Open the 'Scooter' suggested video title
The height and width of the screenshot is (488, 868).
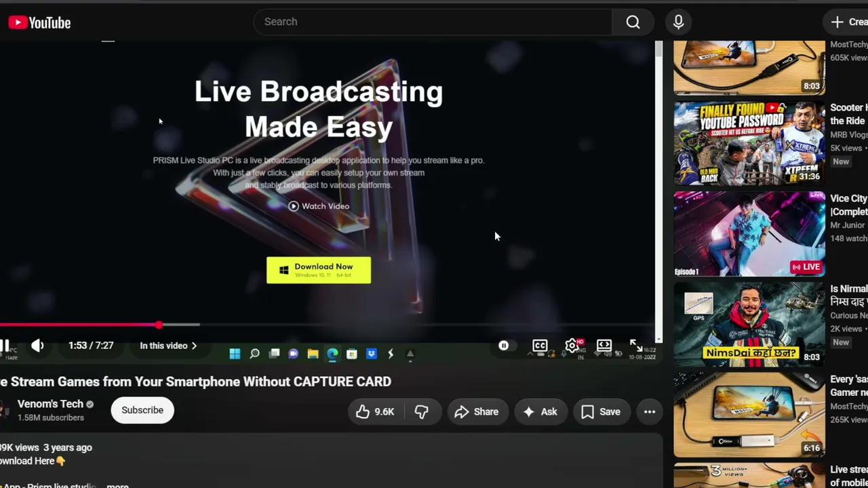click(849, 114)
